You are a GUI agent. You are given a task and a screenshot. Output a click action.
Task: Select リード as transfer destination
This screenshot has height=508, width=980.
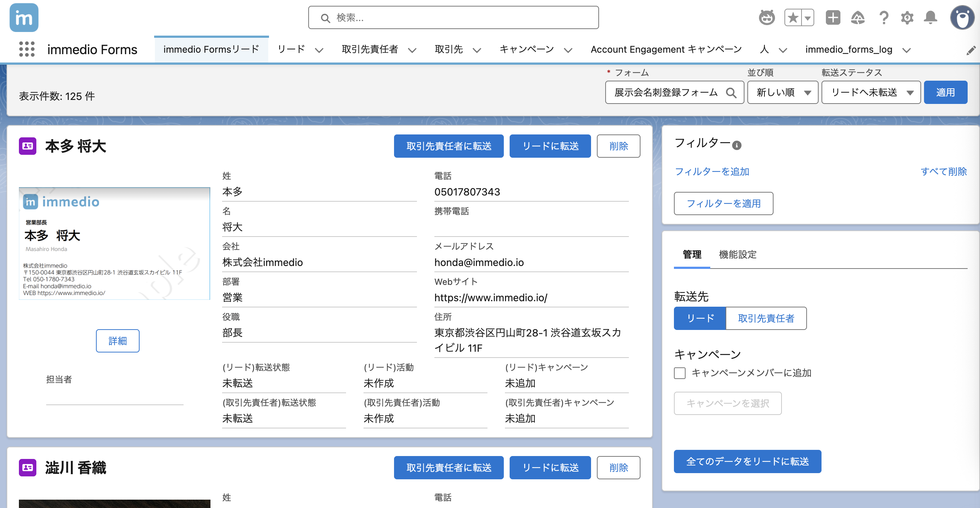700,318
